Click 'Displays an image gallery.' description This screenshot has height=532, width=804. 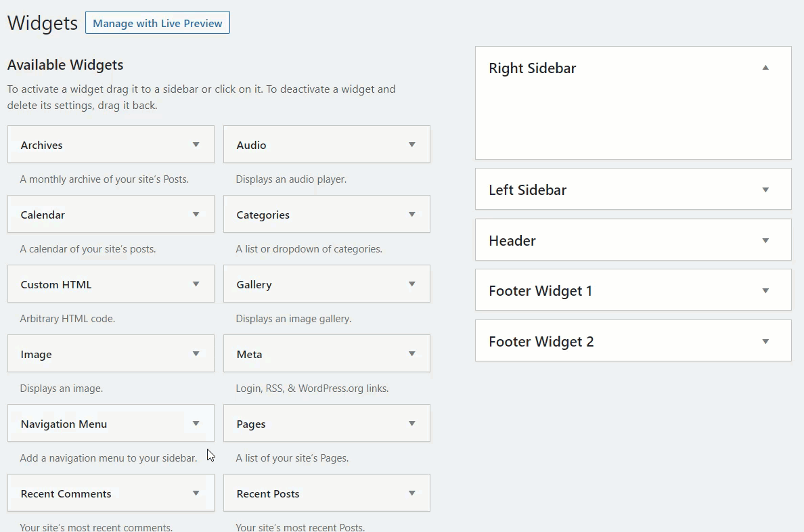(293, 319)
